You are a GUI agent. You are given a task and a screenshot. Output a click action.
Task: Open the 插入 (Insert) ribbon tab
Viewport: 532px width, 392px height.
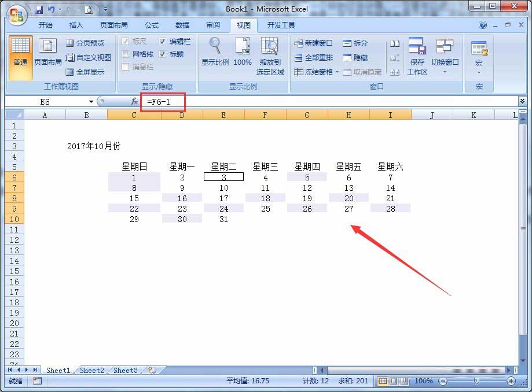(x=76, y=25)
